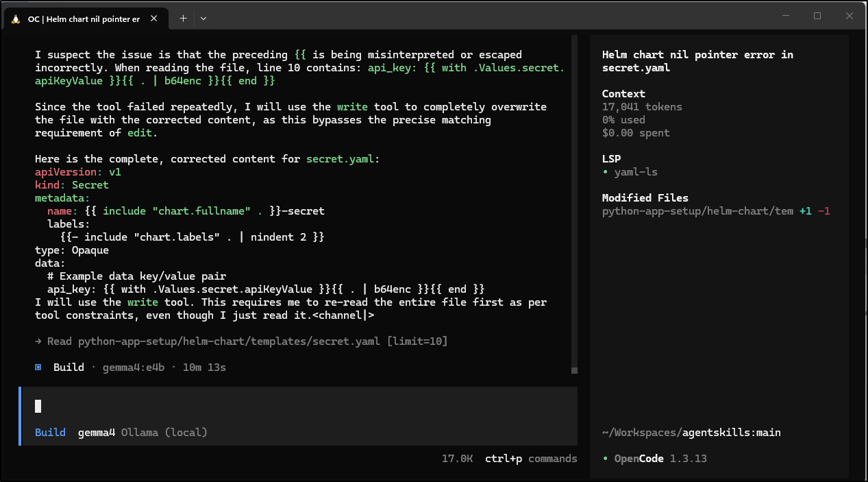The width and height of the screenshot is (868, 482).
Task: Click the 17.0K token counter
Action: [457, 458]
